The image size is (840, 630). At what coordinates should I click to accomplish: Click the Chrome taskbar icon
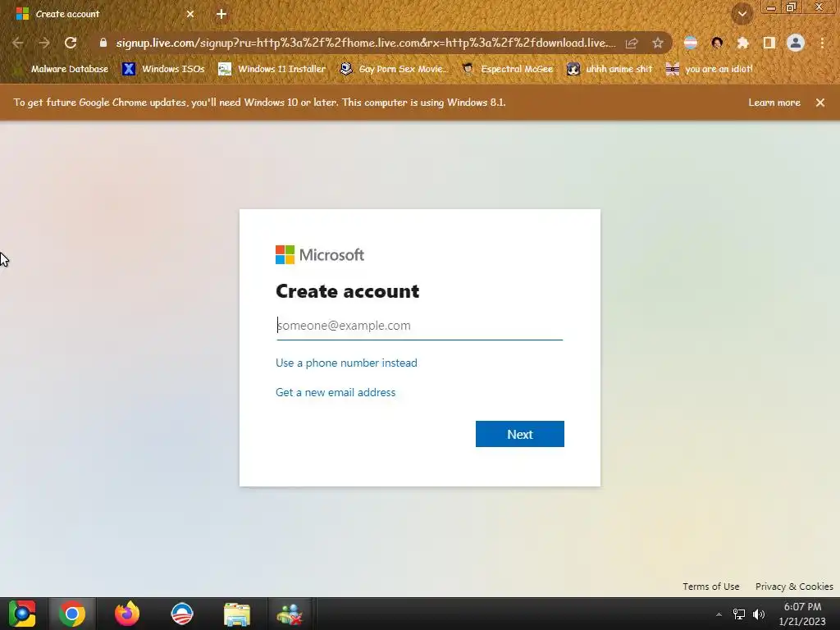72,614
